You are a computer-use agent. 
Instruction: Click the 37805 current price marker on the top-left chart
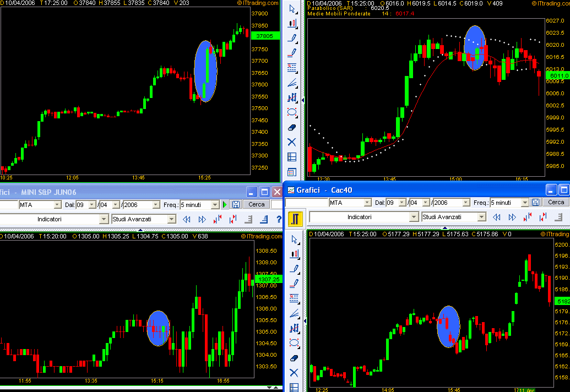[x=265, y=36]
